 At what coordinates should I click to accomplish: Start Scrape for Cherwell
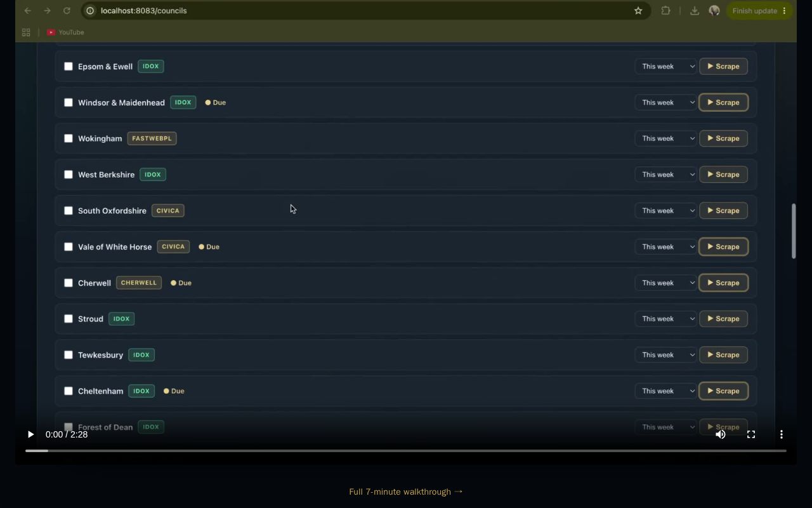click(x=724, y=283)
